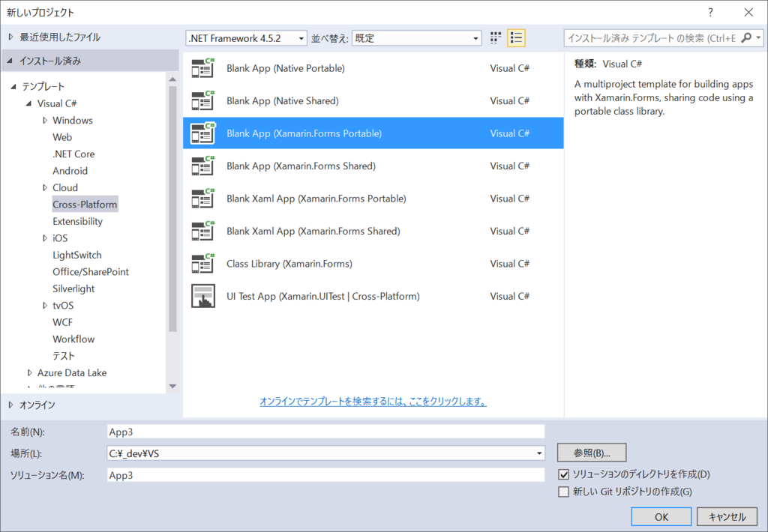Expand the Windows tree node
Screen dimensions: 768x532
pos(45,121)
